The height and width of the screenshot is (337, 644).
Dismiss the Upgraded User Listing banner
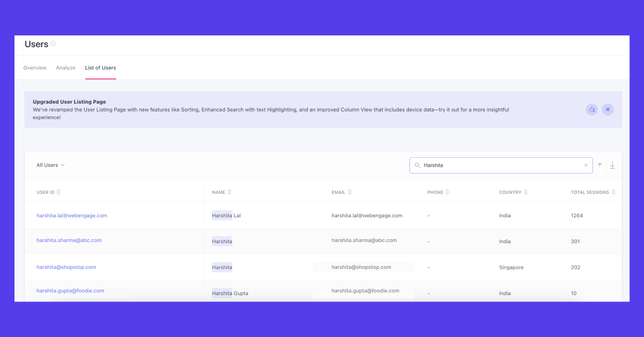point(608,109)
